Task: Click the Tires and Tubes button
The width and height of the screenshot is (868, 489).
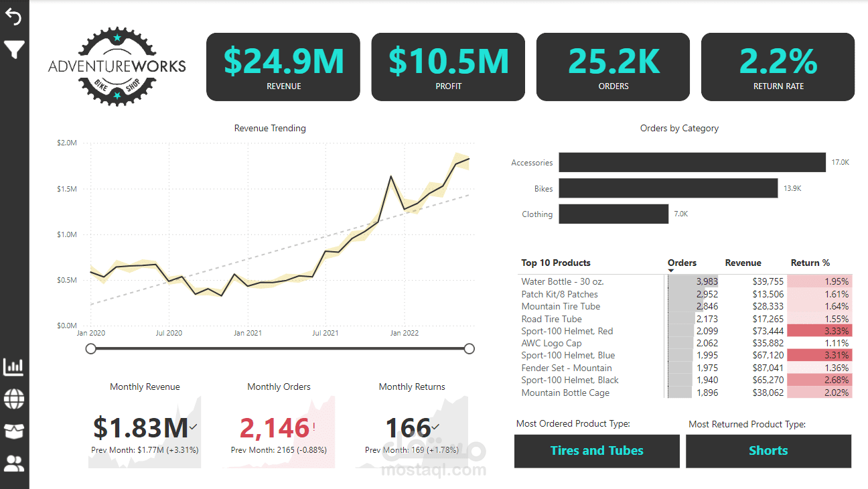Action: [596, 451]
